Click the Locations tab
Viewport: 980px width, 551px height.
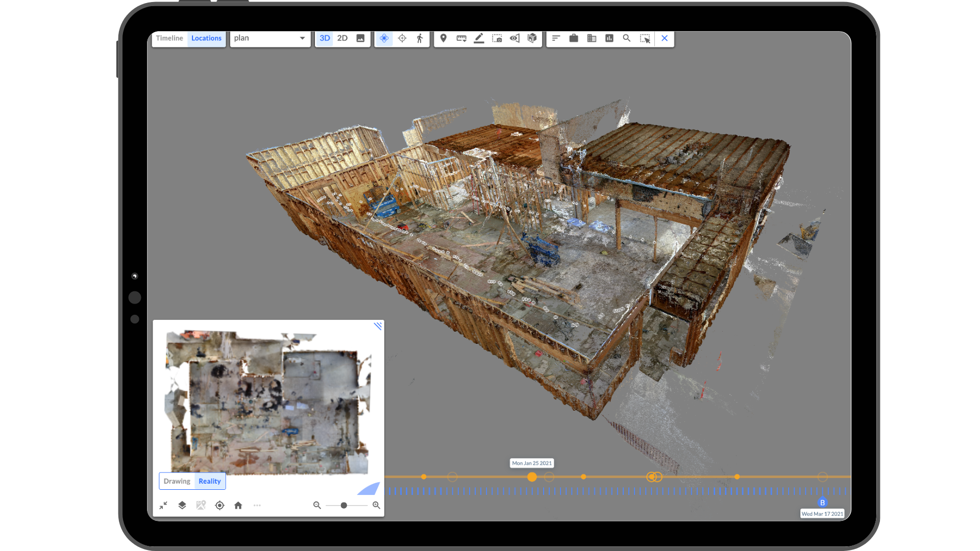206,38
